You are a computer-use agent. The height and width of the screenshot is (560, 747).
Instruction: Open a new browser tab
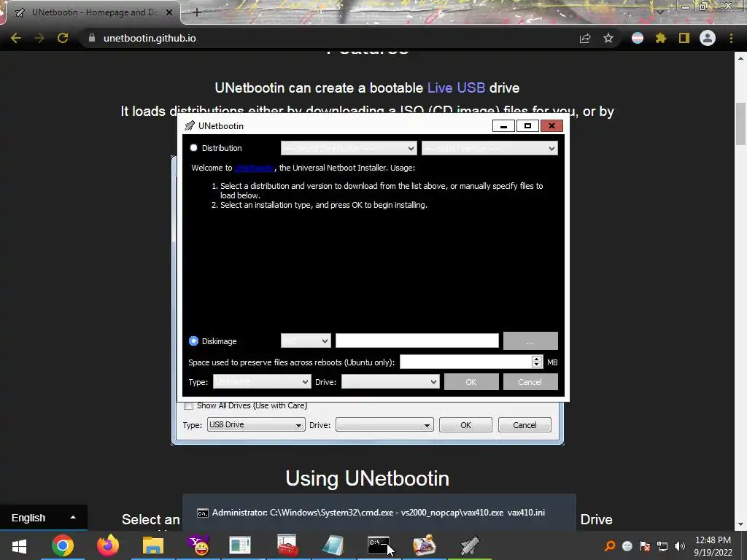pos(197,12)
